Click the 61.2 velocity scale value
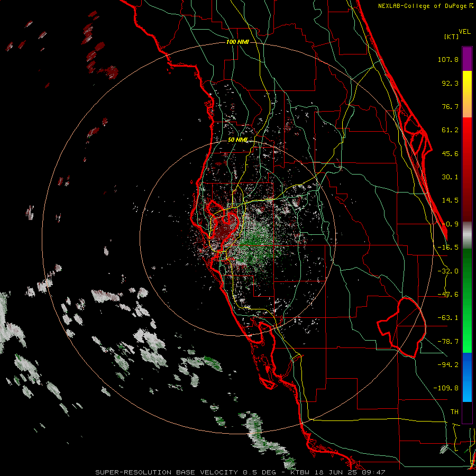 click(x=450, y=130)
